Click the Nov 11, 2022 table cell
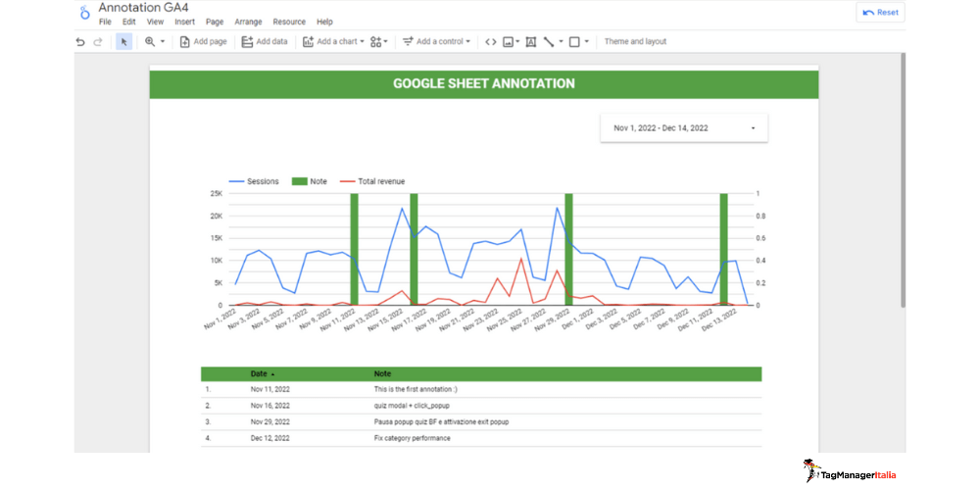The image size is (980, 490). click(x=270, y=389)
